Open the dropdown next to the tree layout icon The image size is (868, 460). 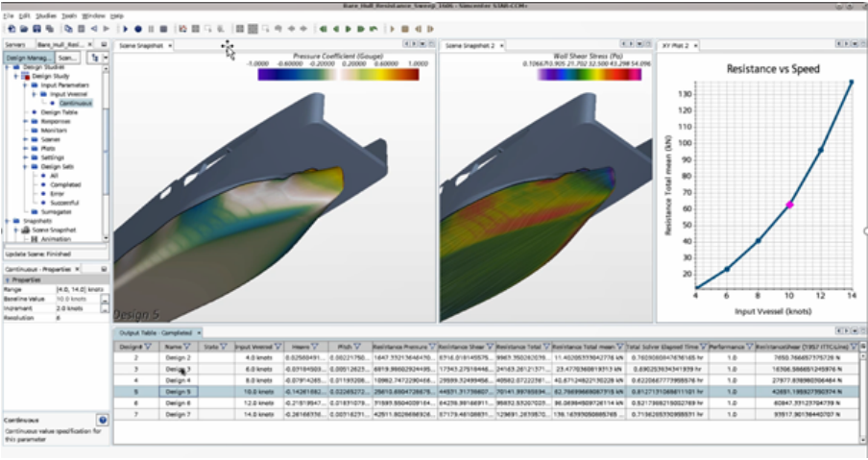pos(106,58)
